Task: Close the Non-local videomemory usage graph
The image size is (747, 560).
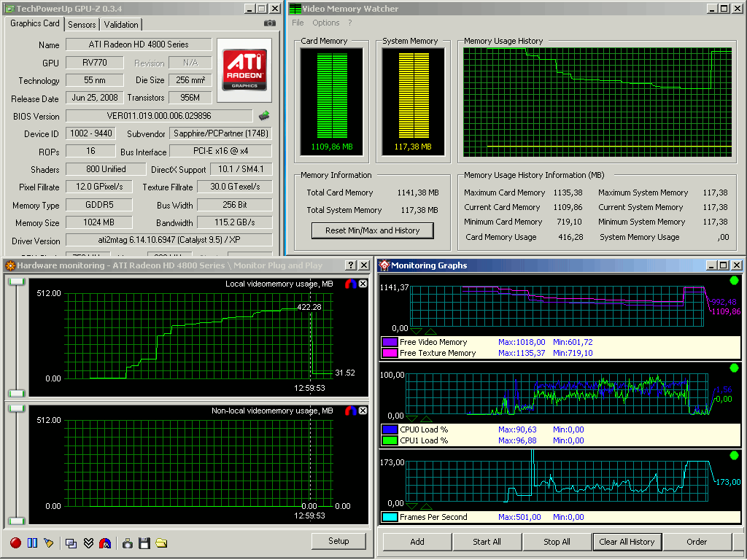Action: (363, 411)
